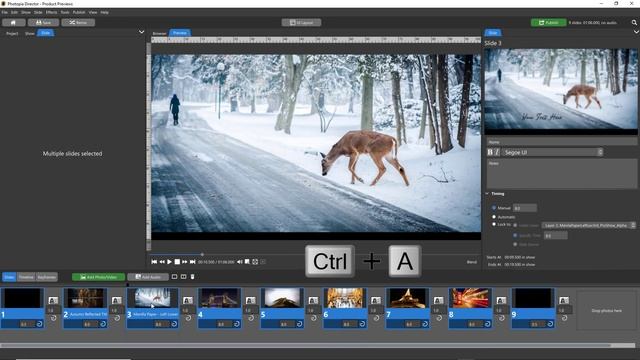The image size is (640, 360).
Task: Open Segoe UI font dropdown
Action: tap(552, 152)
